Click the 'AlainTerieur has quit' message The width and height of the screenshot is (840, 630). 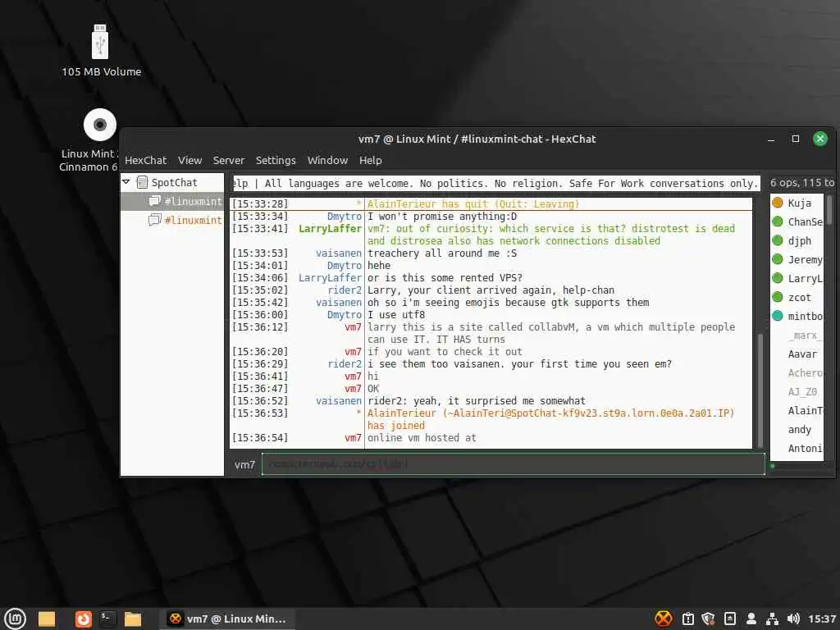pyautogui.click(x=473, y=204)
